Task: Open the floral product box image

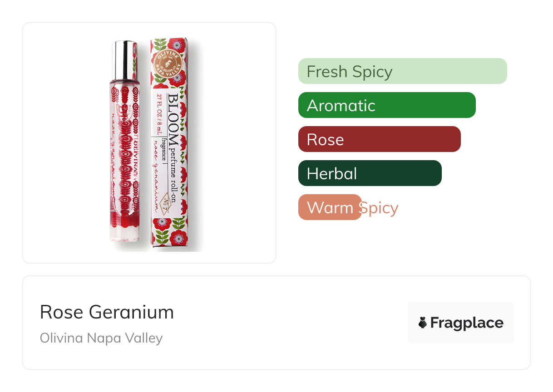Action: (x=169, y=145)
